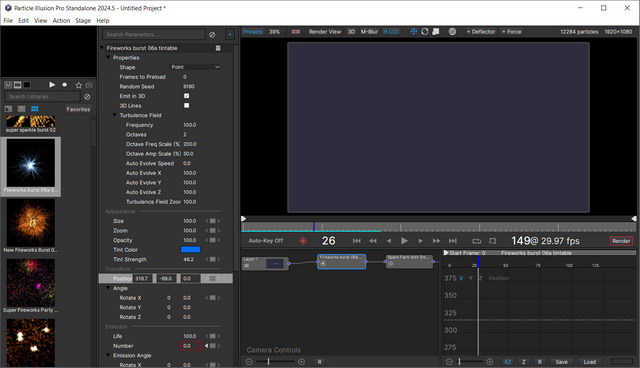
Task: Click the red keyframe diamond icon
Action: (303, 241)
